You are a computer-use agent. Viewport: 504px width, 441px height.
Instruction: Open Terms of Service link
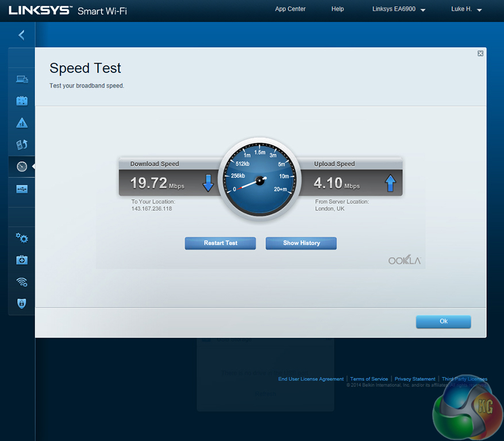369,379
